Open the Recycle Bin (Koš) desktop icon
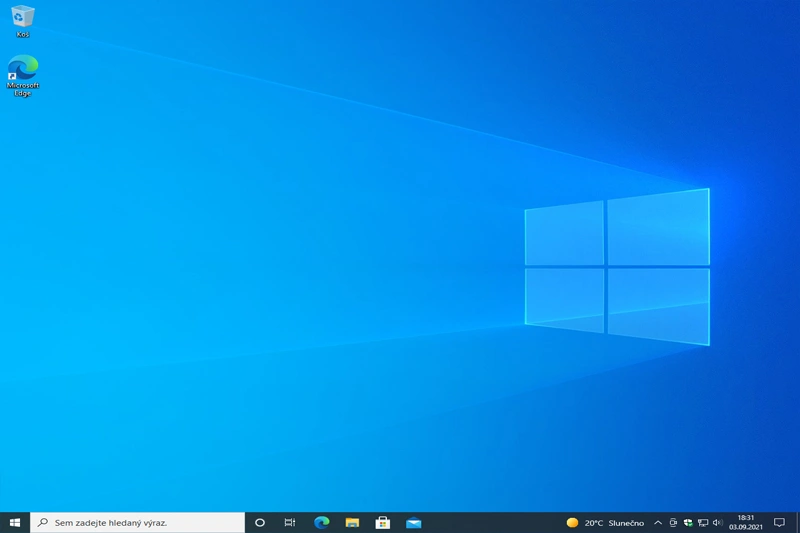This screenshot has width=800, height=533. [22, 19]
